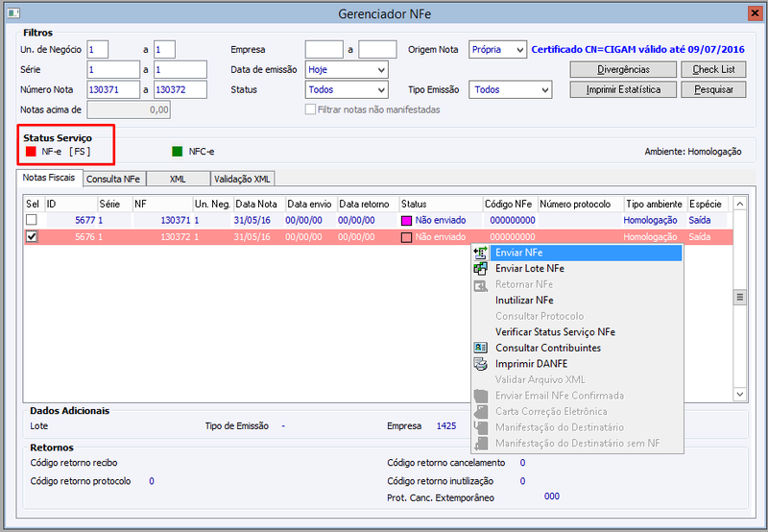Click the notes grid scroll down arrow

point(739,394)
